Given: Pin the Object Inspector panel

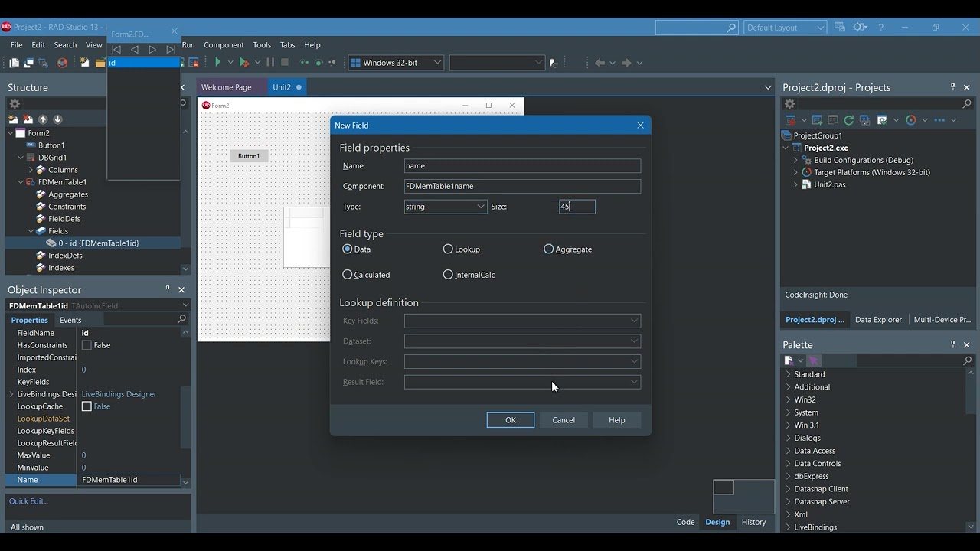Looking at the screenshot, I should click(168, 289).
